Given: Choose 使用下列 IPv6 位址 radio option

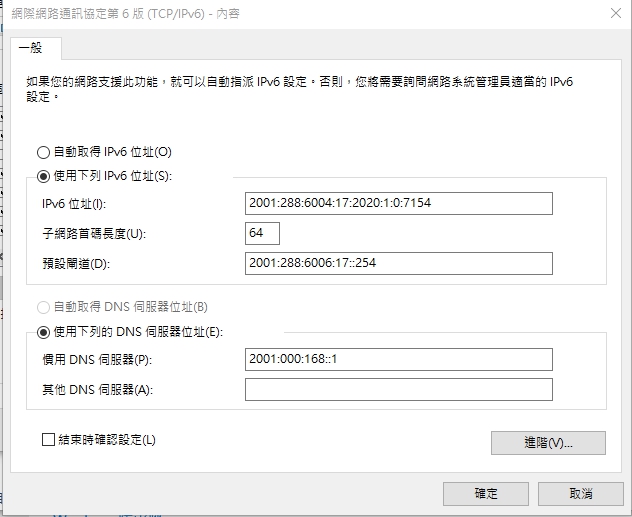Looking at the screenshot, I should tap(43, 177).
